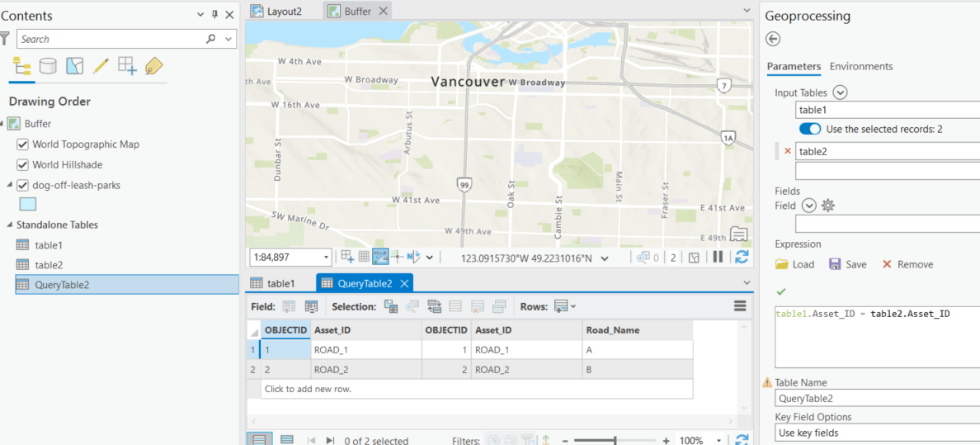Image resolution: width=980 pixels, height=445 pixels.
Task: Open the attribute table hamburger menu
Action: 741,306
